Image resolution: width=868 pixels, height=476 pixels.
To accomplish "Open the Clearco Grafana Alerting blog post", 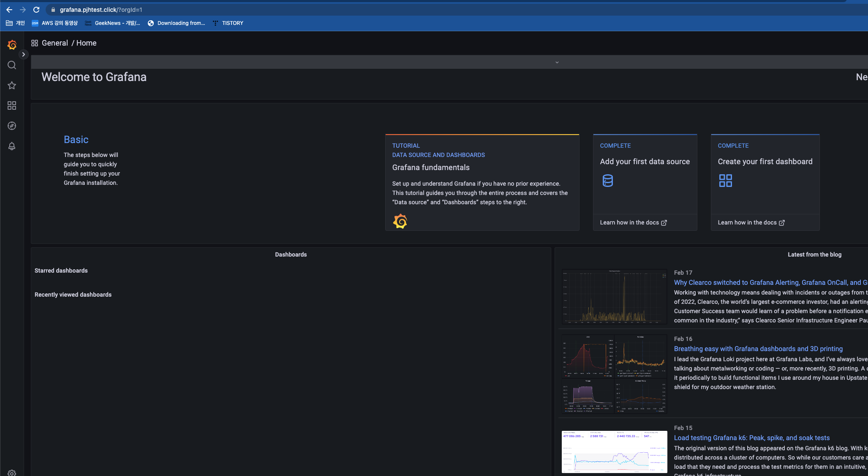I will [770, 283].
